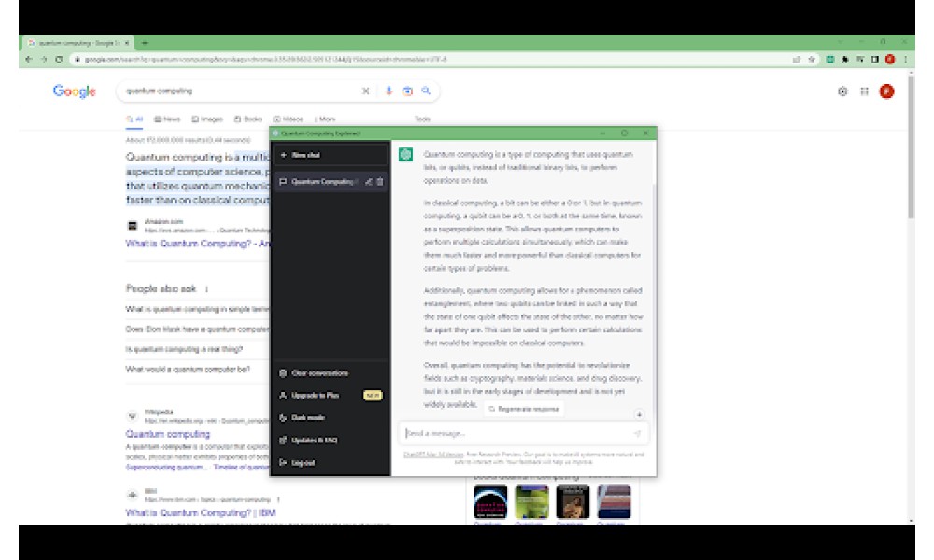Open the Chrome profile avatar in the toolbar
Screen dimensions: 934x560
[x=890, y=60]
